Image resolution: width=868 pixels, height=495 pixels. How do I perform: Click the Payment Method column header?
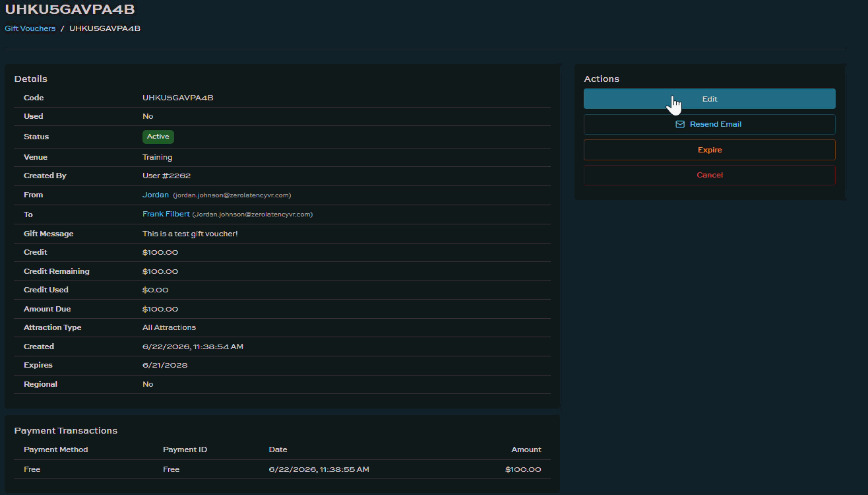[56, 449]
